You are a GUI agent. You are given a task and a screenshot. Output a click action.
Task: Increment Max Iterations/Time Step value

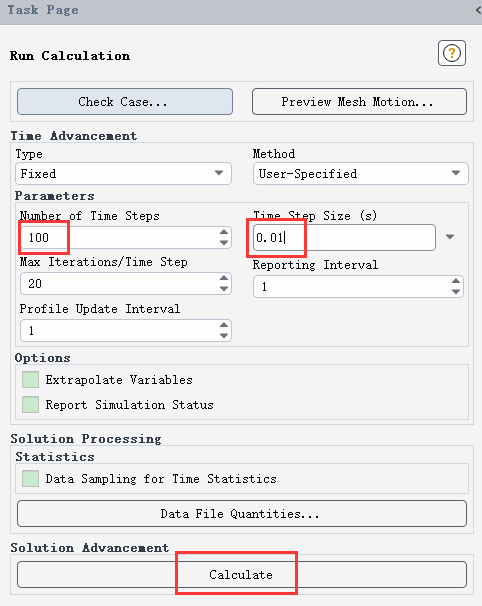pyautogui.click(x=223, y=278)
